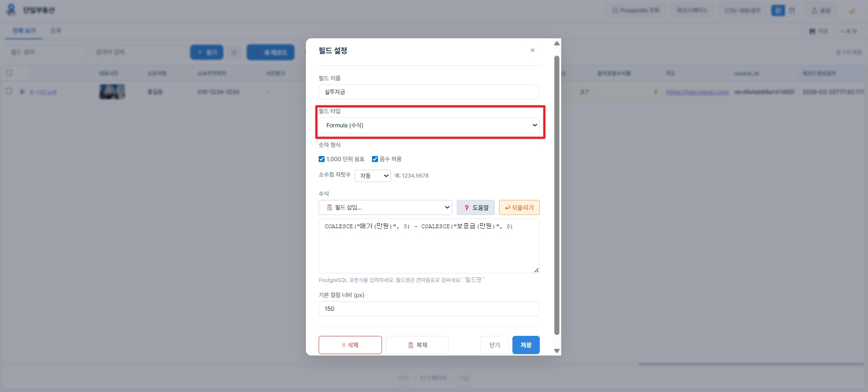The width and height of the screenshot is (868, 392).
Task: Click the field search input in the background toolbar
Action: point(46,52)
